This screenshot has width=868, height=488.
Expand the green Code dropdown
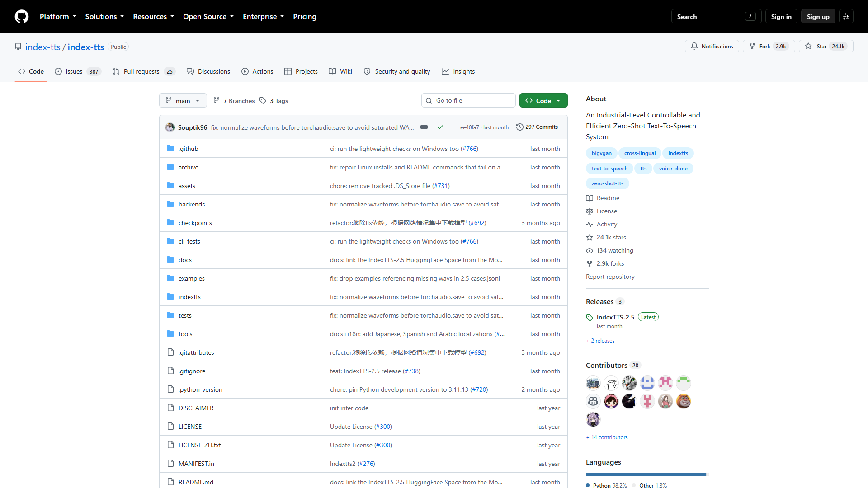tap(543, 101)
